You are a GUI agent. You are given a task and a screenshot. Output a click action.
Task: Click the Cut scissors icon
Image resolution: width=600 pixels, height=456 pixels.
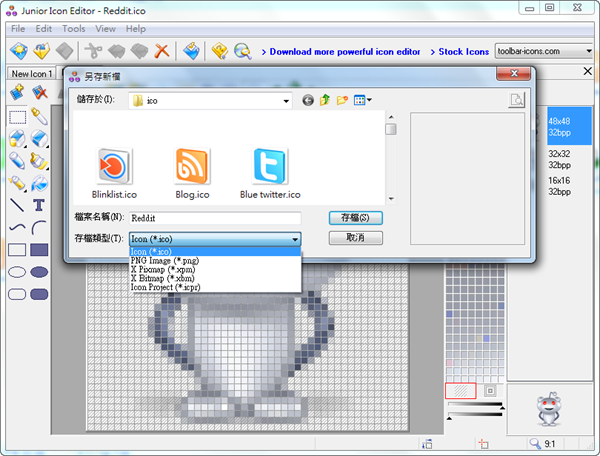[93, 51]
